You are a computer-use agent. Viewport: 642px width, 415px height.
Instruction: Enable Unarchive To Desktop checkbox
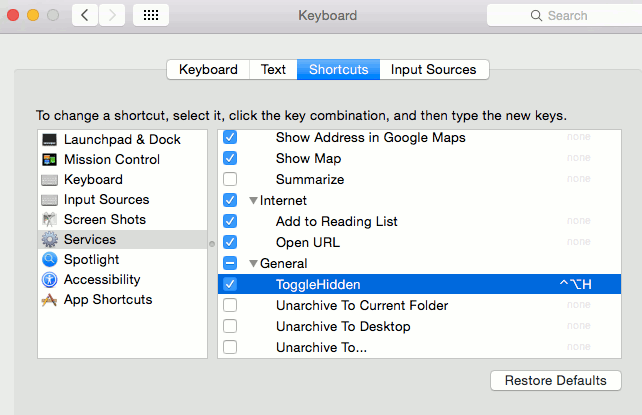230,326
